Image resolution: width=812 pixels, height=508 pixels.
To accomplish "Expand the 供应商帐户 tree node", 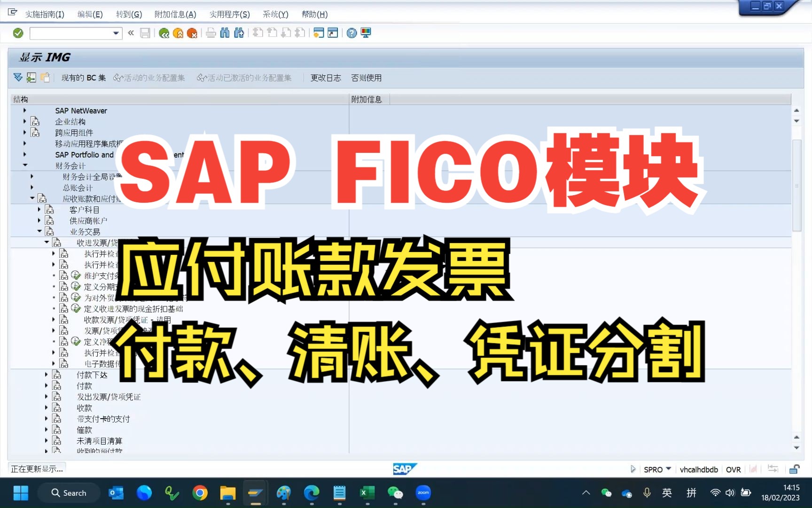I will [39, 221].
